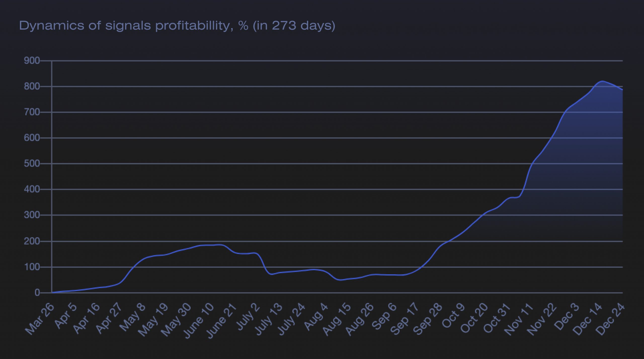
Task: Click the line's peak above 800 in mid-December
Action: [x=602, y=81]
